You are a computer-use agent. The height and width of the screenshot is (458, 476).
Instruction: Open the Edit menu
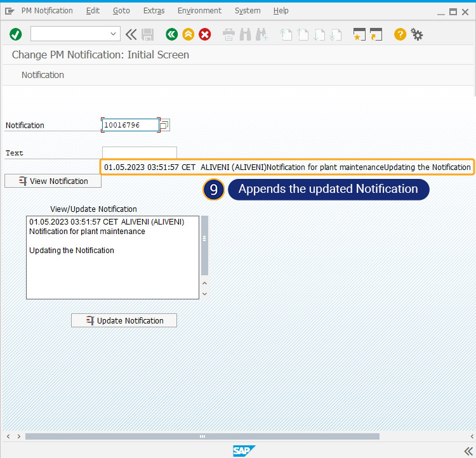point(93,11)
